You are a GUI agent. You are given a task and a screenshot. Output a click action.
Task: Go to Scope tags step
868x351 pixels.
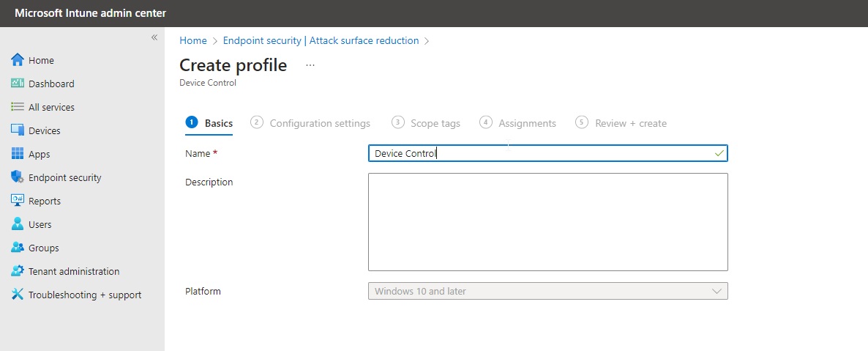click(x=426, y=123)
